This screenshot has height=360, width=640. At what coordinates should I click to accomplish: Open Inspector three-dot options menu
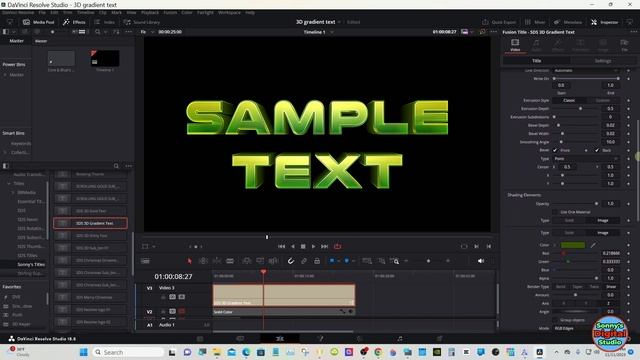pyautogui.click(x=633, y=32)
